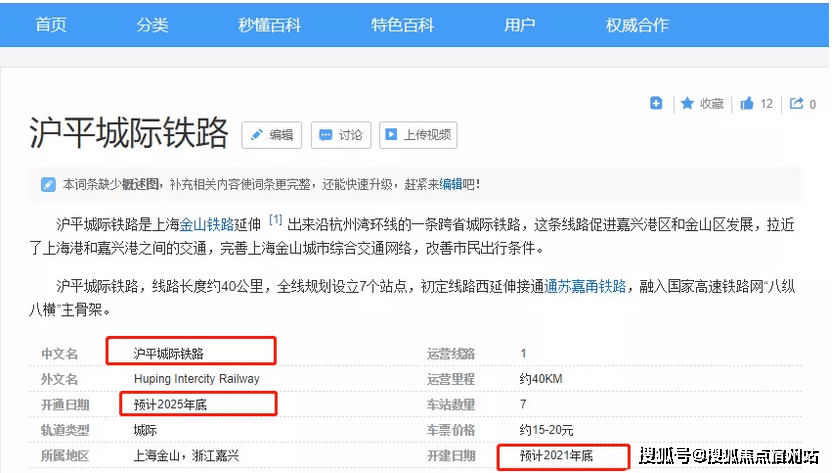The height and width of the screenshot is (473, 835).
Task: Open the 分类 navigation item
Action: click(x=153, y=25)
